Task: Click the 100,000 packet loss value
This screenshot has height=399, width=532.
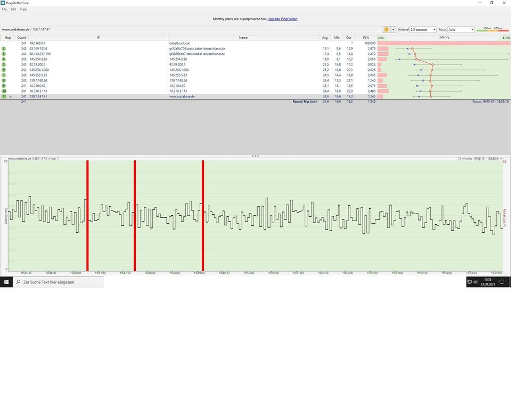Action: coord(370,44)
